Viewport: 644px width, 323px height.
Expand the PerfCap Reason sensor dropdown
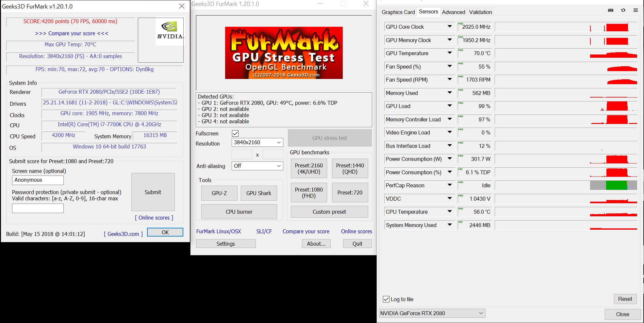(x=450, y=185)
